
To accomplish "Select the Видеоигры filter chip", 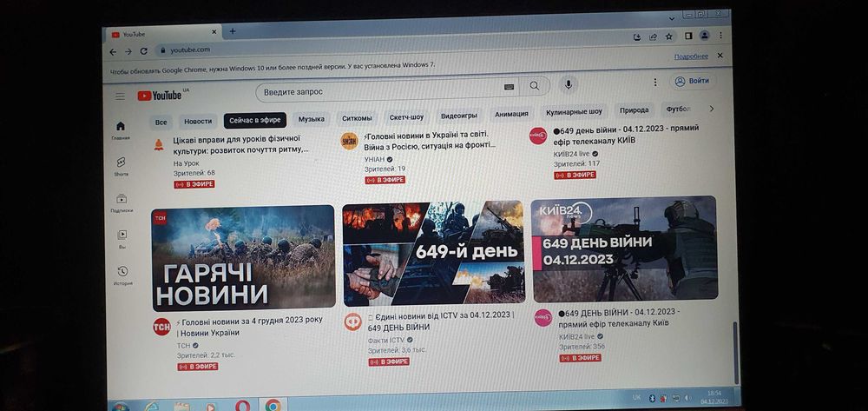I will [459, 116].
